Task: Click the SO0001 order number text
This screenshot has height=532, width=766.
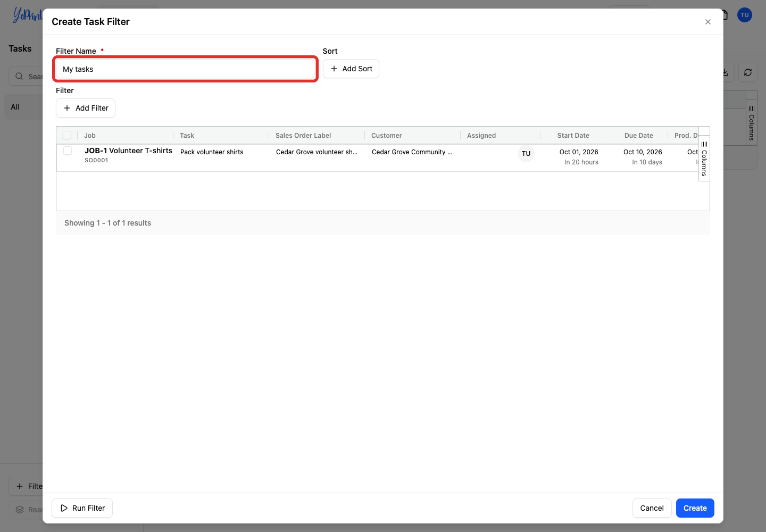Action: (96, 160)
